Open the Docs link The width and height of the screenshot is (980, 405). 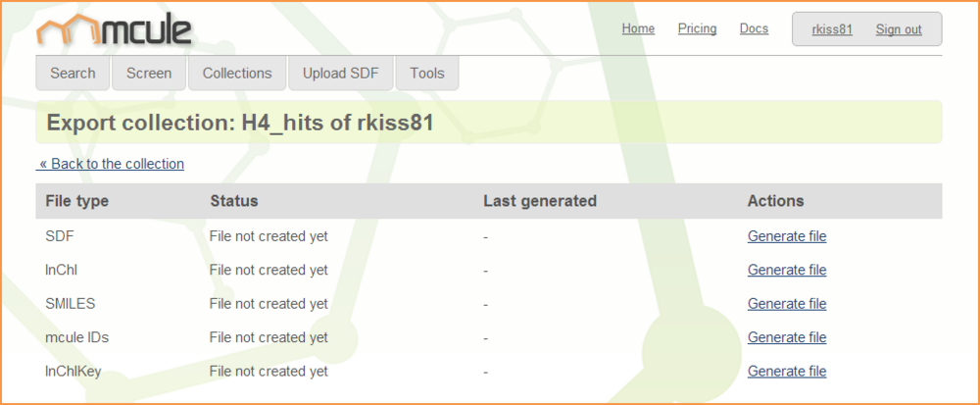(754, 29)
